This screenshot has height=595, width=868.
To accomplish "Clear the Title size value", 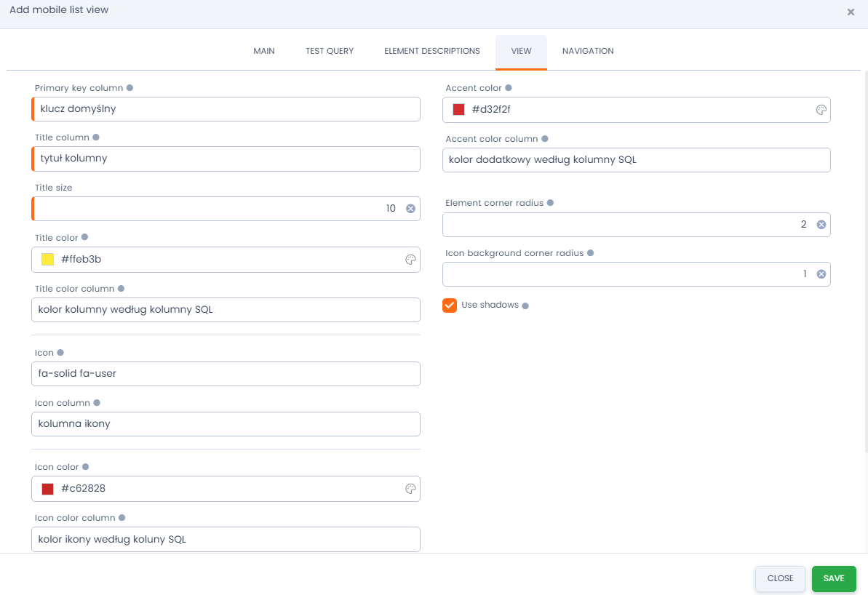I will [410, 209].
